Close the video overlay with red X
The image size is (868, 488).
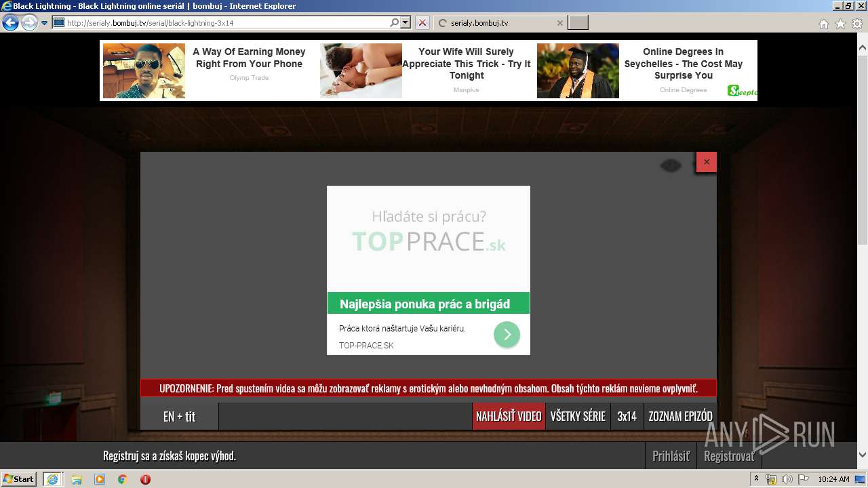click(x=707, y=162)
